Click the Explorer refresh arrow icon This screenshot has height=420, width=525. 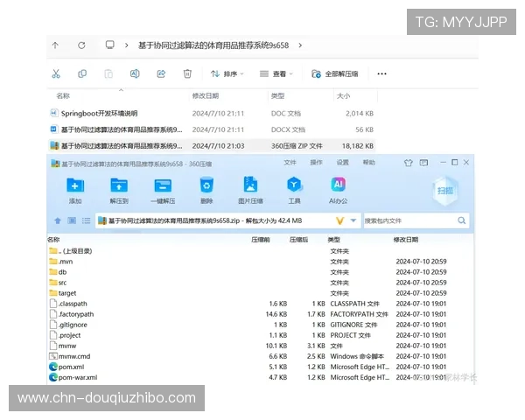coord(81,45)
